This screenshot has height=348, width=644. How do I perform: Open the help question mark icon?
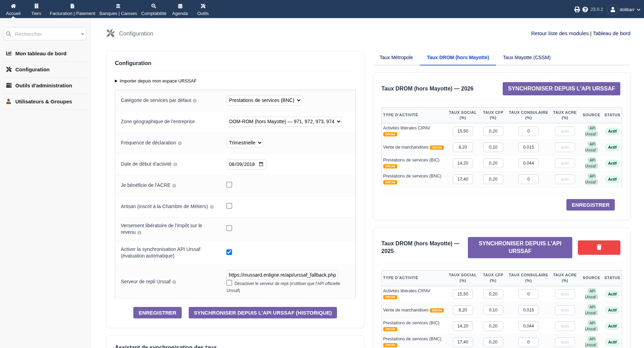click(585, 9)
